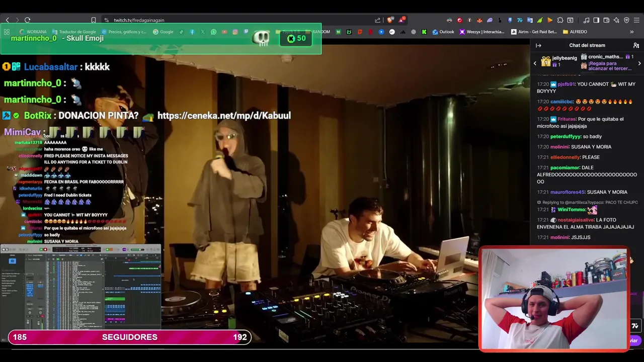Click the Regala para alcanzar el tercer link
Viewport: 644px width, 362px height.
coord(609,66)
